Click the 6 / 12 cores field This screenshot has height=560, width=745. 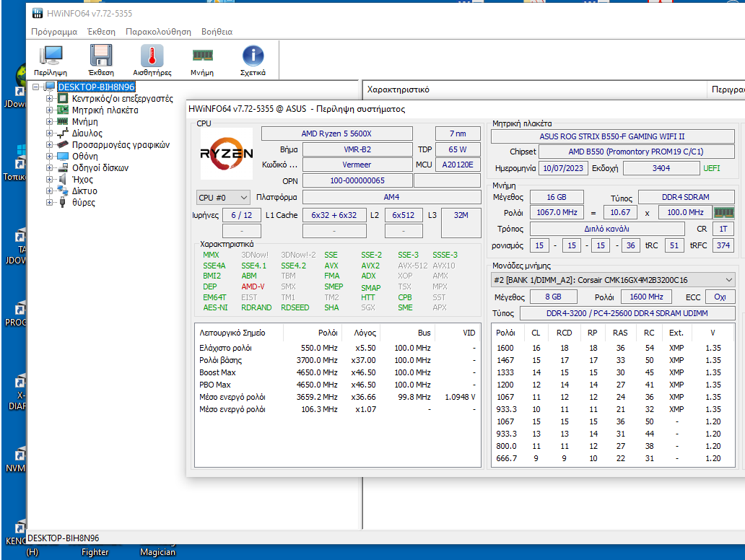tap(241, 215)
